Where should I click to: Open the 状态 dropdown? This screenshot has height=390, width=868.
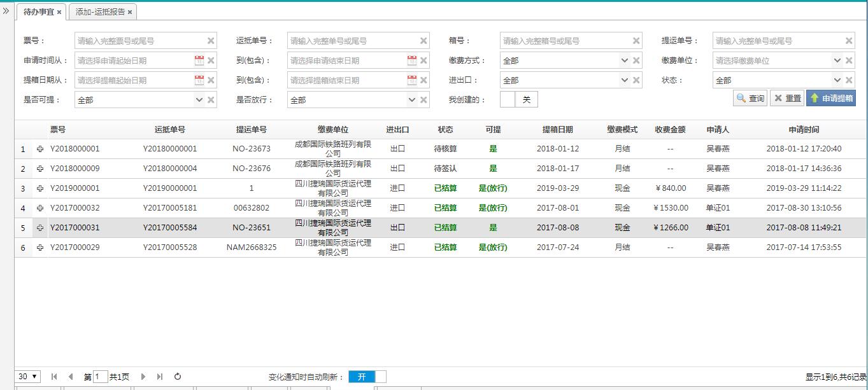coord(837,80)
